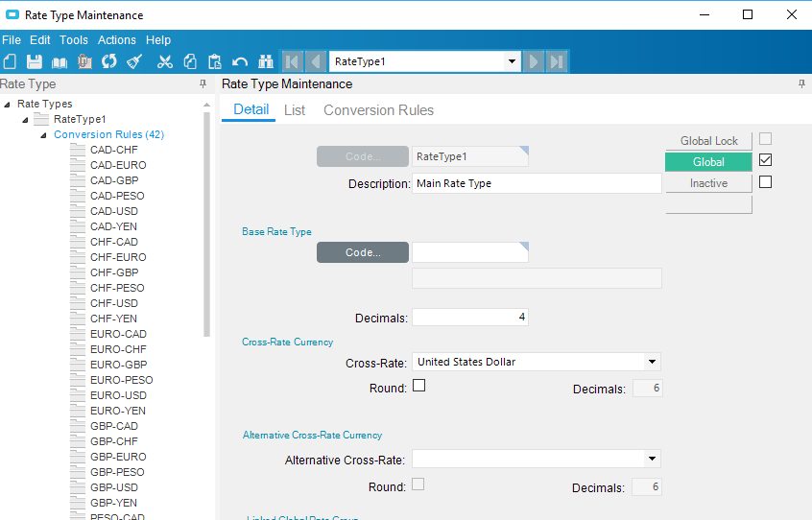Cut selection using the scissors icon

click(x=165, y=61)
